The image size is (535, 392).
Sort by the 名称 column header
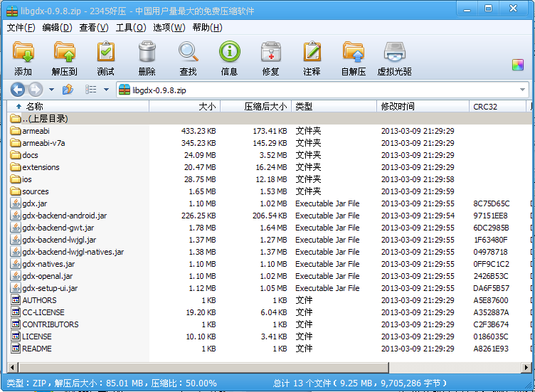tap(78, 107)
